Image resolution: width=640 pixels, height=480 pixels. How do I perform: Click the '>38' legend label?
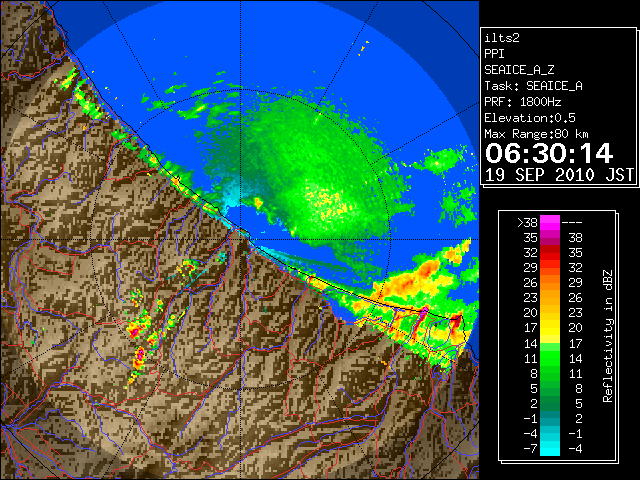tap(527, 222)
